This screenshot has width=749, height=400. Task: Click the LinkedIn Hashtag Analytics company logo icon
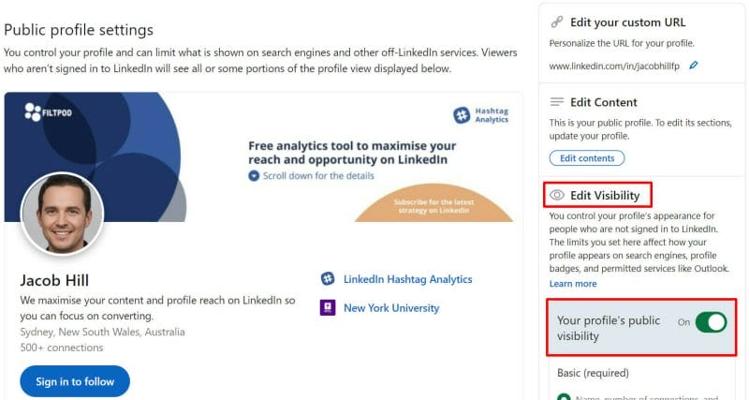327,279
